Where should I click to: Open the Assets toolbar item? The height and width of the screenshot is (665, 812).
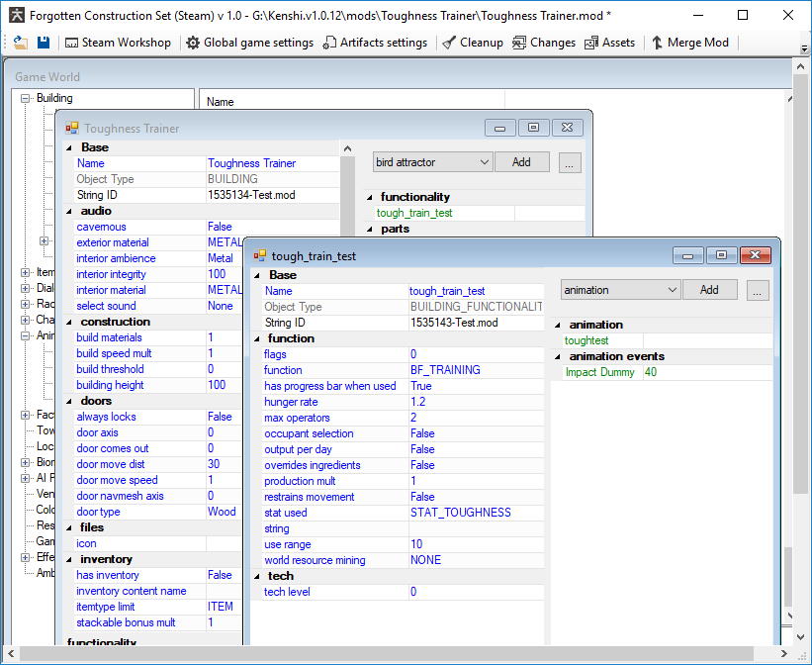click(609, 43)
